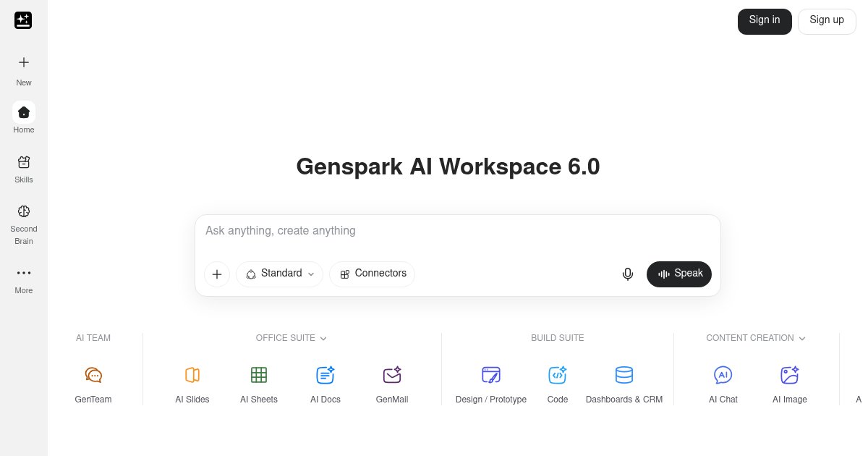The height and width of the screenshot is (456, 868).
Task: Open the More menu with three dots
Action: click(24, 273)
